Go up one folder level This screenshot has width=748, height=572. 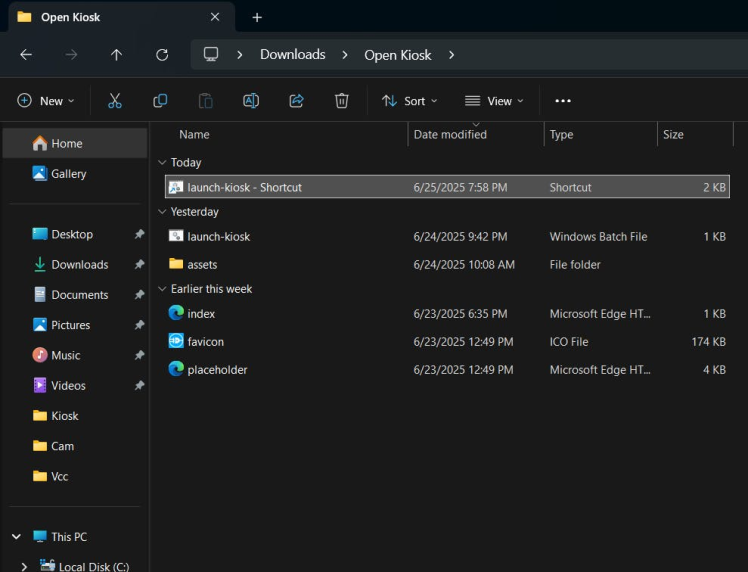[x=117, y=55]
